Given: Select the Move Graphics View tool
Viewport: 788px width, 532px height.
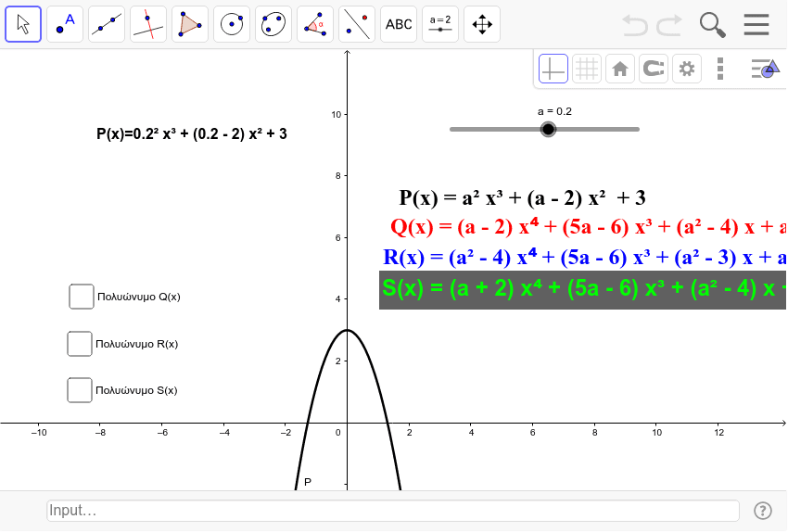Looking at the screenshot, I should [x=482, y=24].
